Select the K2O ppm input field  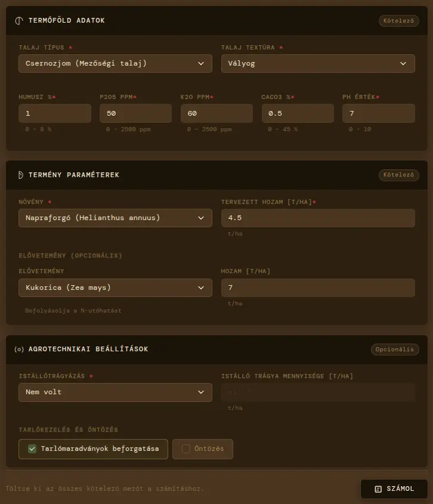[x=216, y=113]
